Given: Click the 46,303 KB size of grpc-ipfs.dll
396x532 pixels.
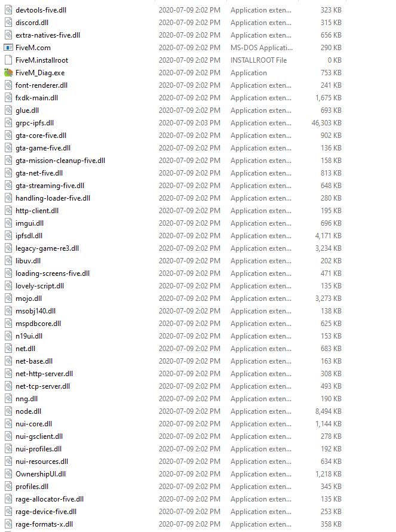Looking at the screenshot, I should point(327,123).
